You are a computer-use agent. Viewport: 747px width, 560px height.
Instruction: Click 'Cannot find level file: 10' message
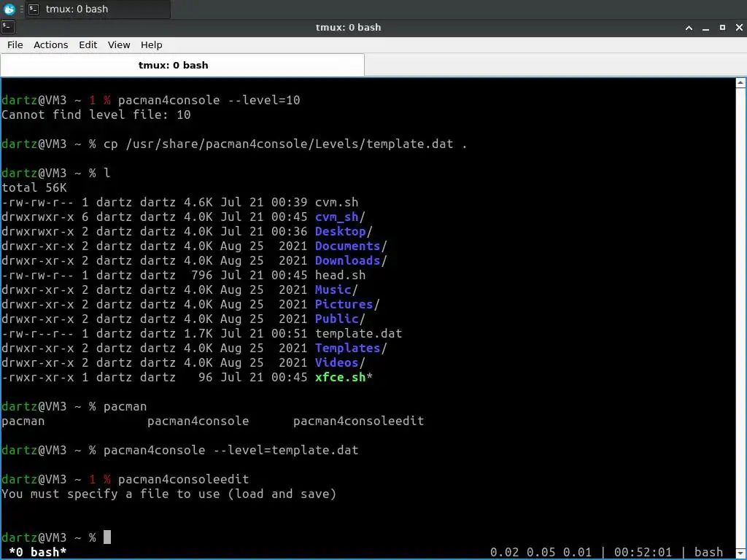[x=96, y=114]
